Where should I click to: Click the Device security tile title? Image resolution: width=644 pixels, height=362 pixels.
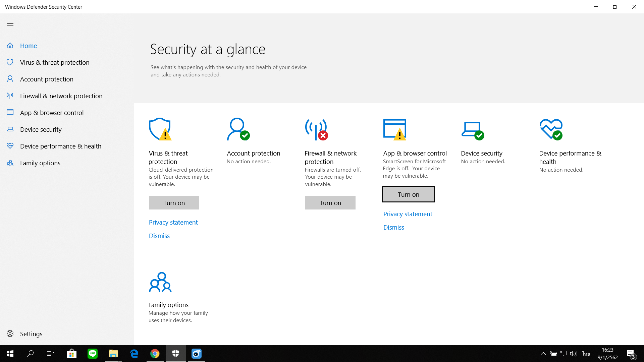(482, 153)
